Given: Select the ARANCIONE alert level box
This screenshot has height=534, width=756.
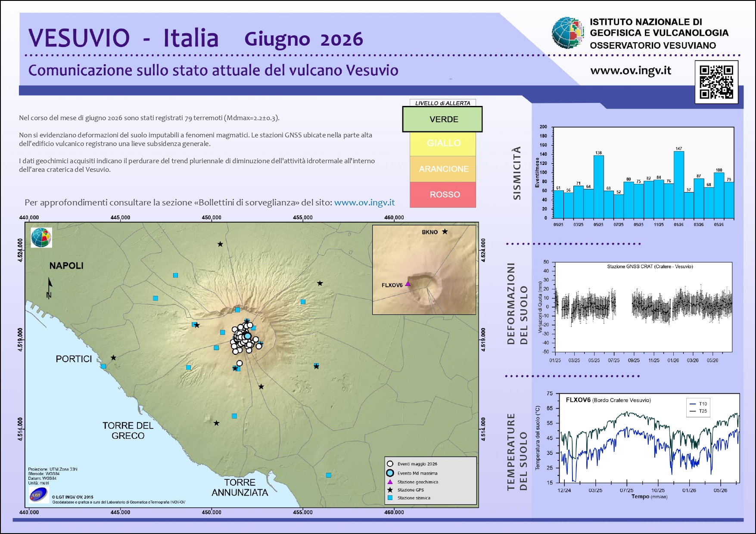Looking at the screenshot, I should pyautogui.click(x=443, y=169).
